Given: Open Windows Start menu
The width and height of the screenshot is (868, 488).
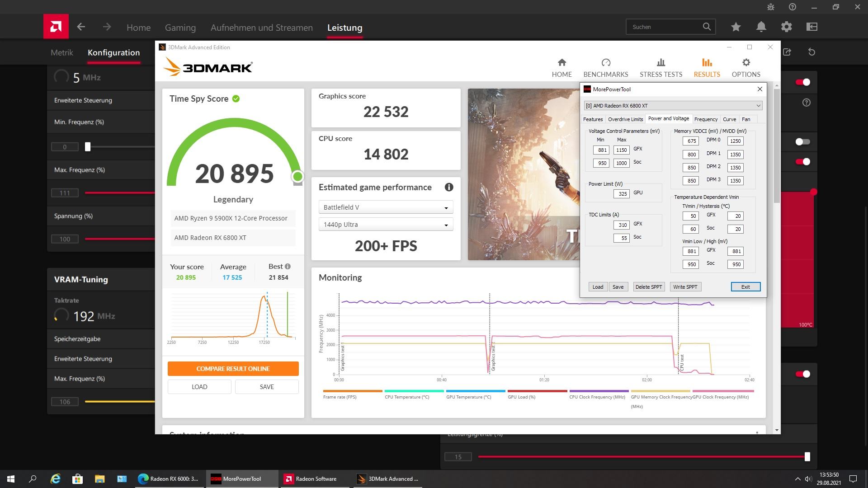Looking at the screenshot, I should tap(11, 479).
